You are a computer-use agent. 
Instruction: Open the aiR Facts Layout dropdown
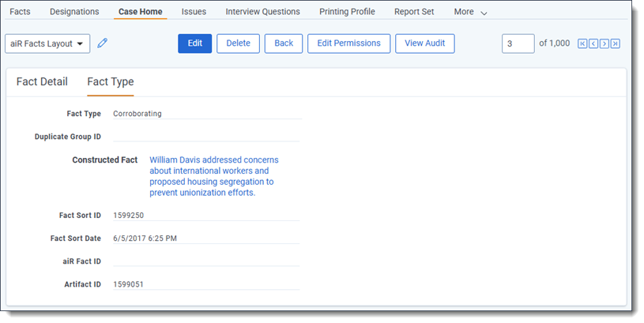click(x=47, y=43)
